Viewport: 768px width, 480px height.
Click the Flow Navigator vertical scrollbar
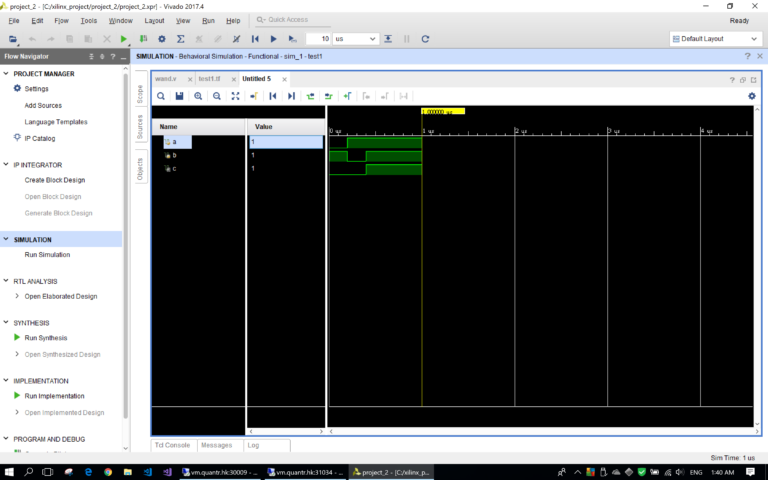(125, 245)
